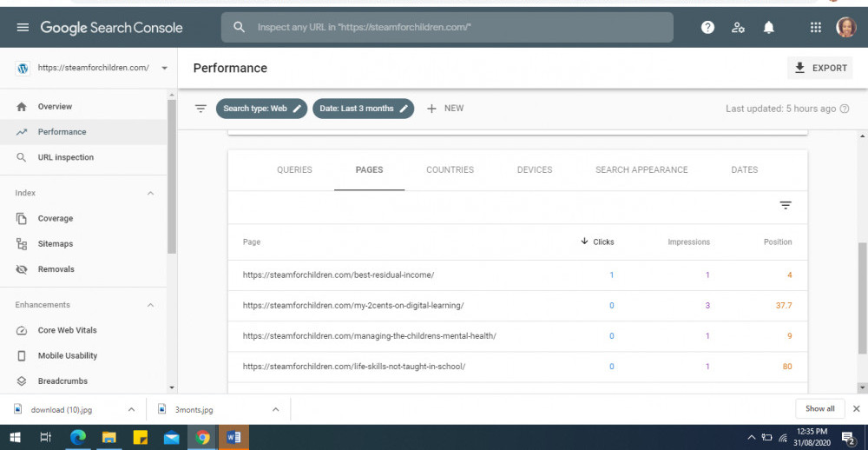Click the Mobile Usability phone icon
Screen dimensions: 868x450
tap(22, 356)
